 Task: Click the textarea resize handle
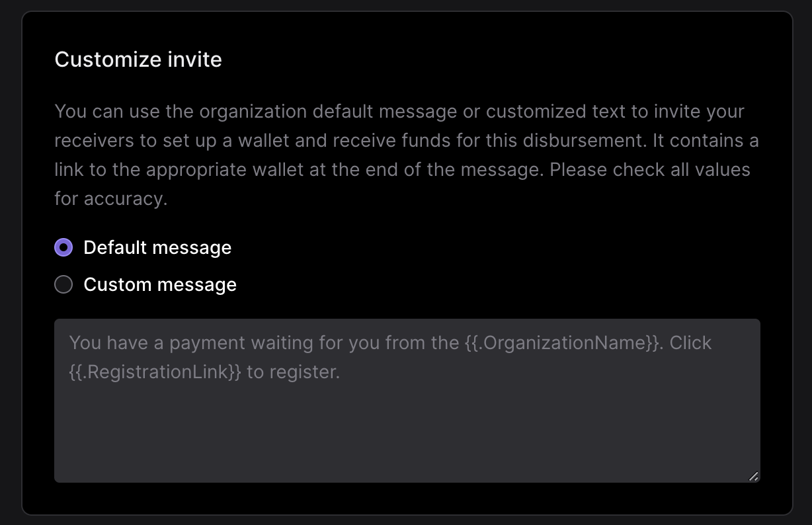click(753, 476)
